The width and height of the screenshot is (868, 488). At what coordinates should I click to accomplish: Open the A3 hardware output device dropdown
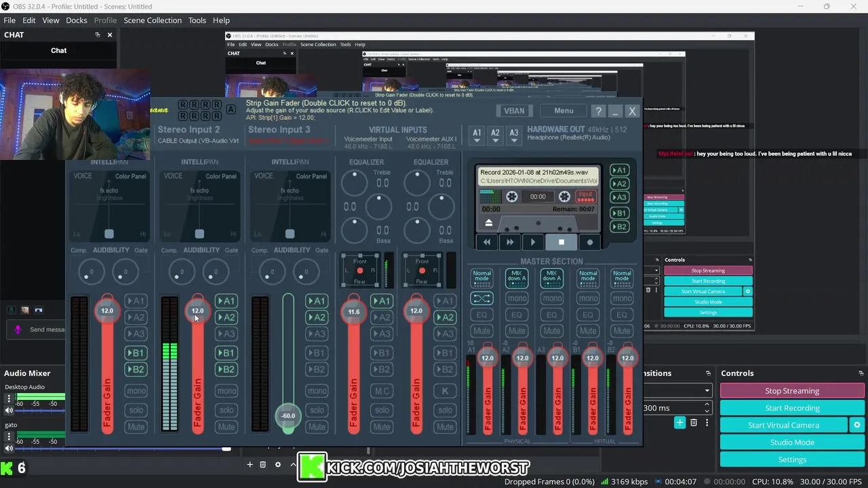(x=513, y=136)
